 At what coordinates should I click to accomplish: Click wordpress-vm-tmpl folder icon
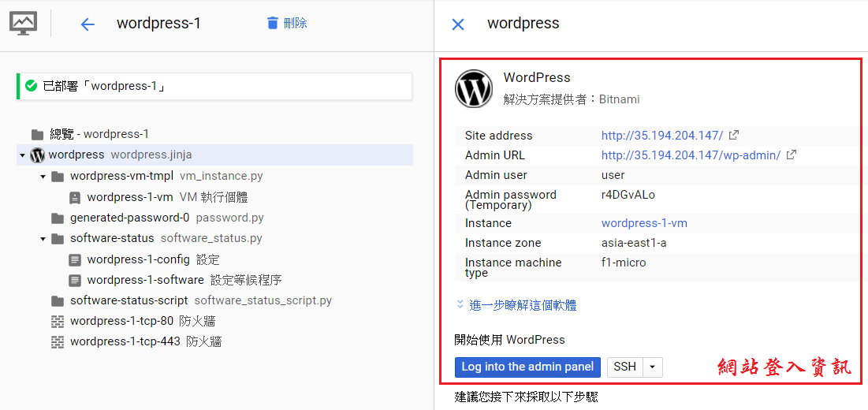point(57,177)
